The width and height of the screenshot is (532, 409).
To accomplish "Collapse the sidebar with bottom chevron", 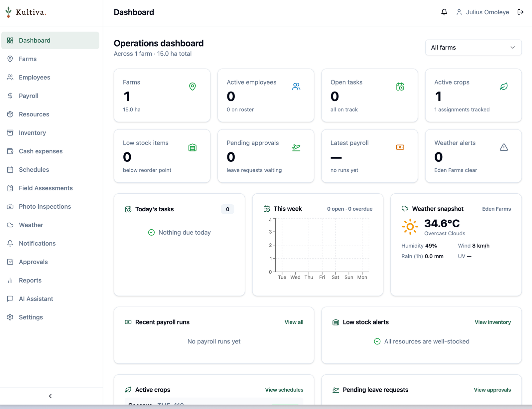I will pos(51,396).
